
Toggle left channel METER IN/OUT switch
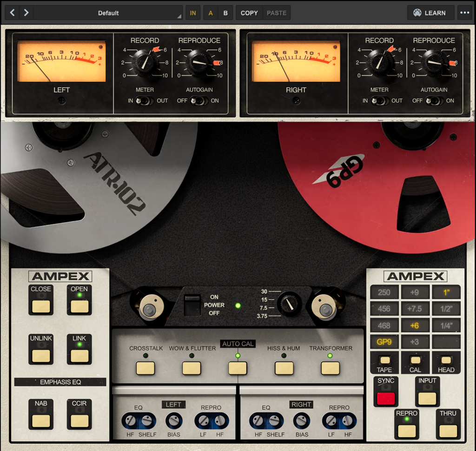coord(145,100)
